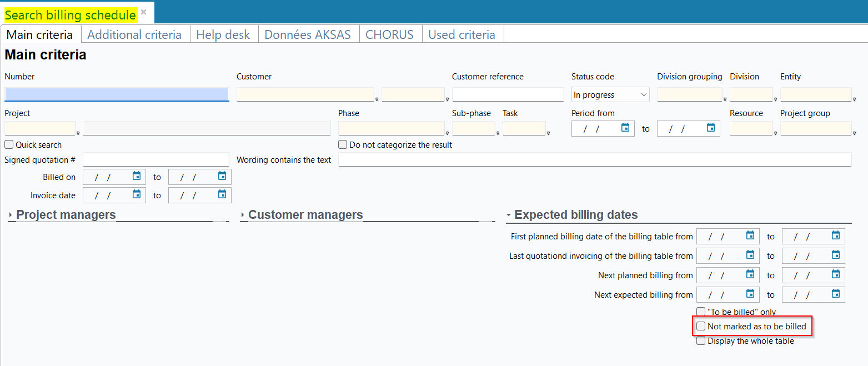Close the Search billing schedule tab

144,12
